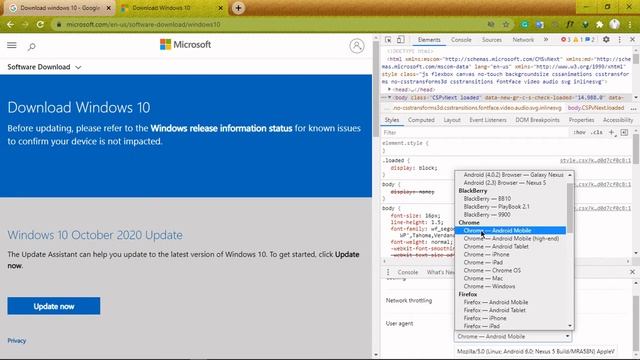Select the Computed styles tab

click(x=421, y=120)
